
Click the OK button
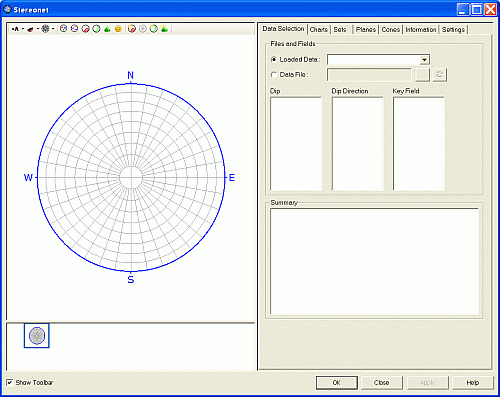coord(337,383)
